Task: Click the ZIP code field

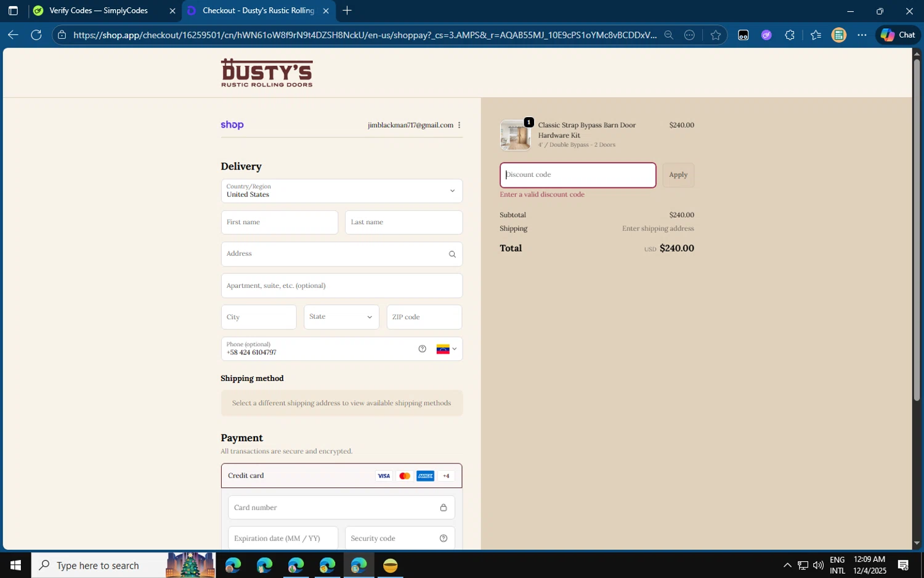Action: [x=424, y=317]
